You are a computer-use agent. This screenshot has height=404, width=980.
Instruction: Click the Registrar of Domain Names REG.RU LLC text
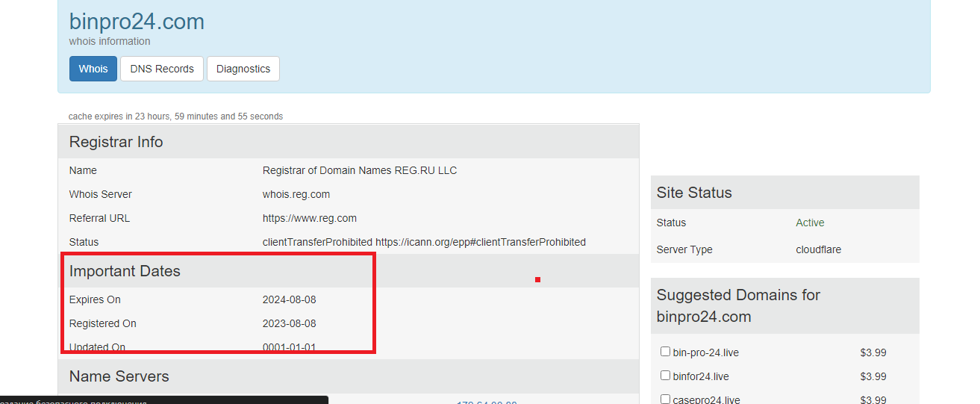click(360, 170)
